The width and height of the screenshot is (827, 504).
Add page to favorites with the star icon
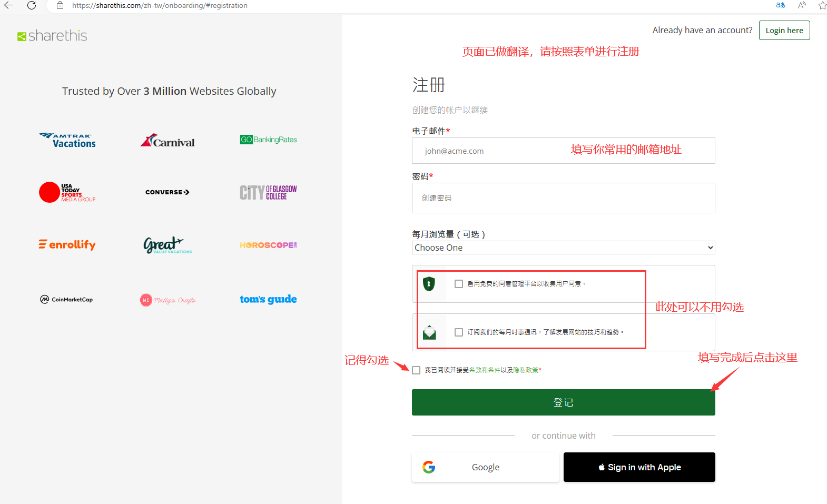(x=822, y=5)
